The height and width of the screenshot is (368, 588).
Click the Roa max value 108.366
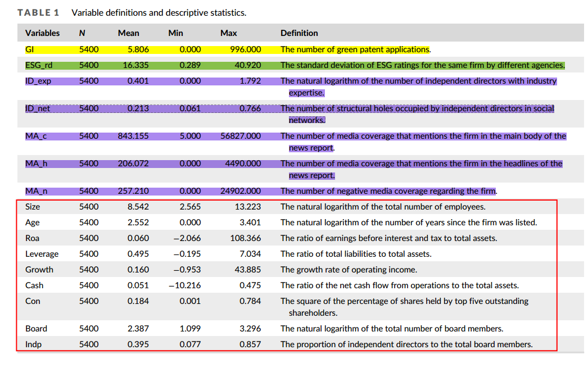pyautogui.click(x=245, y=238)
